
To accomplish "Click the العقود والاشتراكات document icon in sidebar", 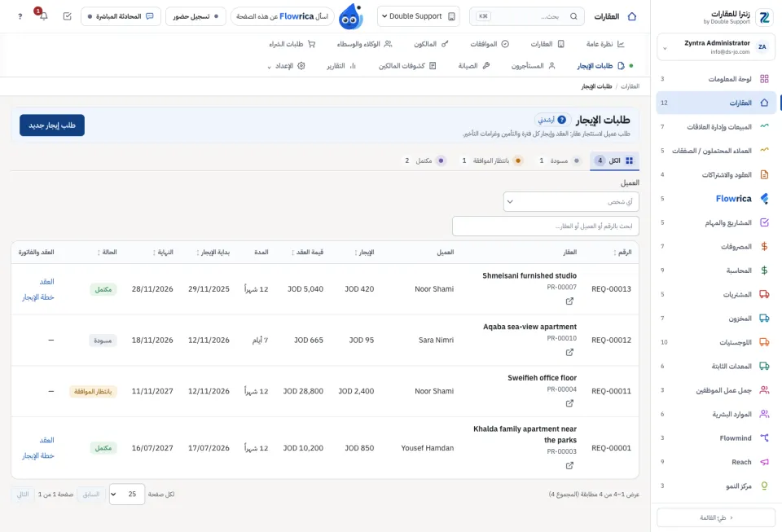I will tap(764, 174).
